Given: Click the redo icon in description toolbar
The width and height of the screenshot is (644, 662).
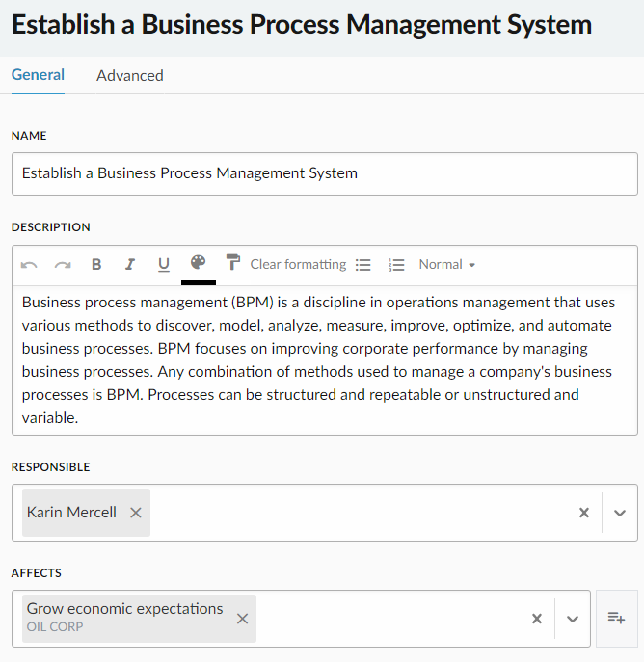Looking at the screenshot, I should (63, 265).
